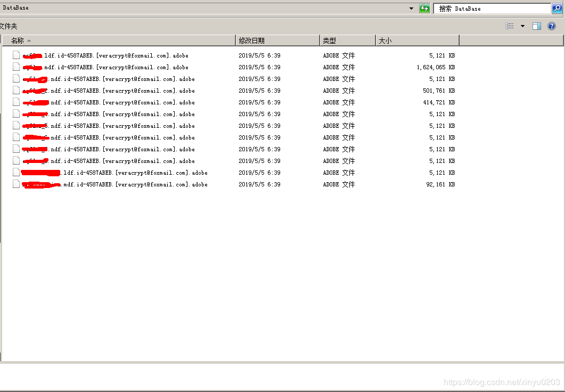Open help via the blue question mark icon
The width and height of the screenshot is (565, 392).
coord(551,26)
